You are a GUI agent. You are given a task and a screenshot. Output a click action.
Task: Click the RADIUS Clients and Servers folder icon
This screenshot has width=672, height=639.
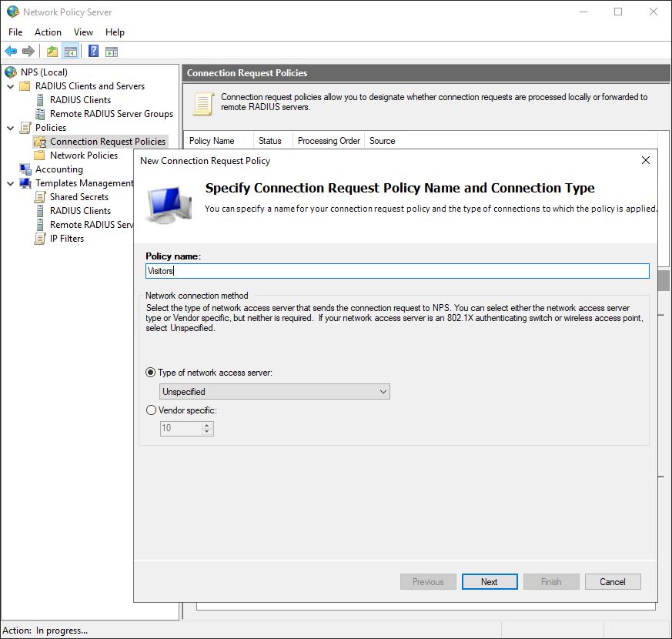point(25,85)
